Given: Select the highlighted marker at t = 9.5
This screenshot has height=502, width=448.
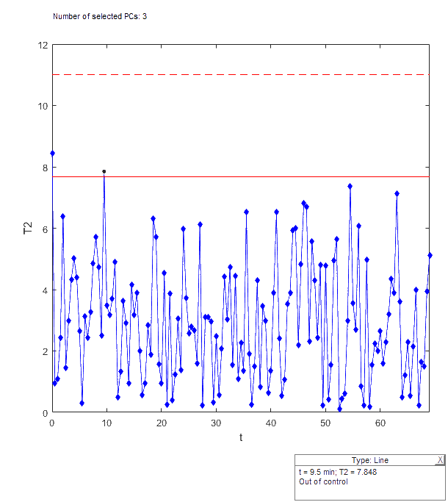Looking at the screenshot, I should point(104,172).
